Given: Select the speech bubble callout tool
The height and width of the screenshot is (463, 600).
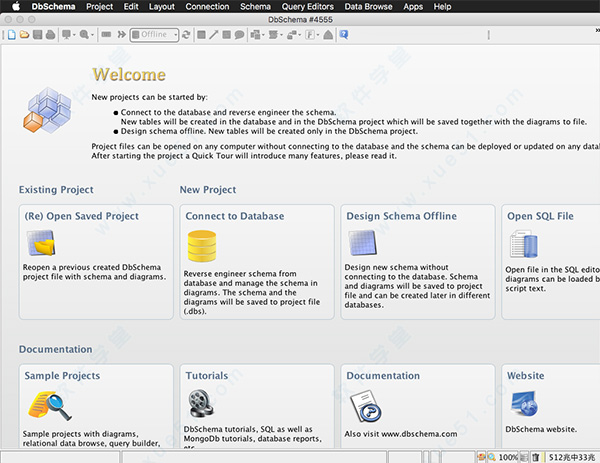Looking at the screenshot, I should [x=240, y=35].
